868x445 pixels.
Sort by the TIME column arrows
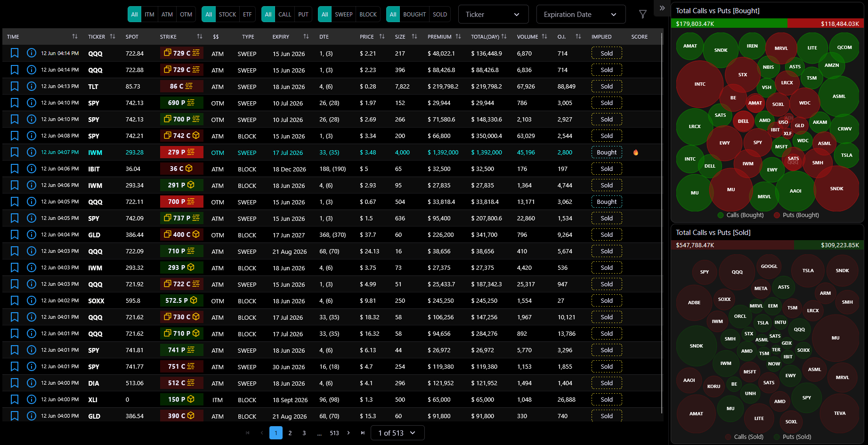point(75,36)
